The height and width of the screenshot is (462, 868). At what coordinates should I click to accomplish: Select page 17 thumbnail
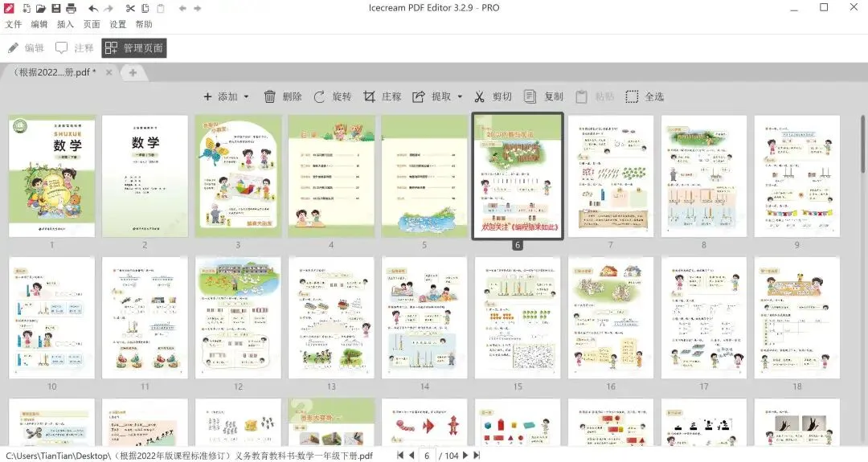point(703,317)
